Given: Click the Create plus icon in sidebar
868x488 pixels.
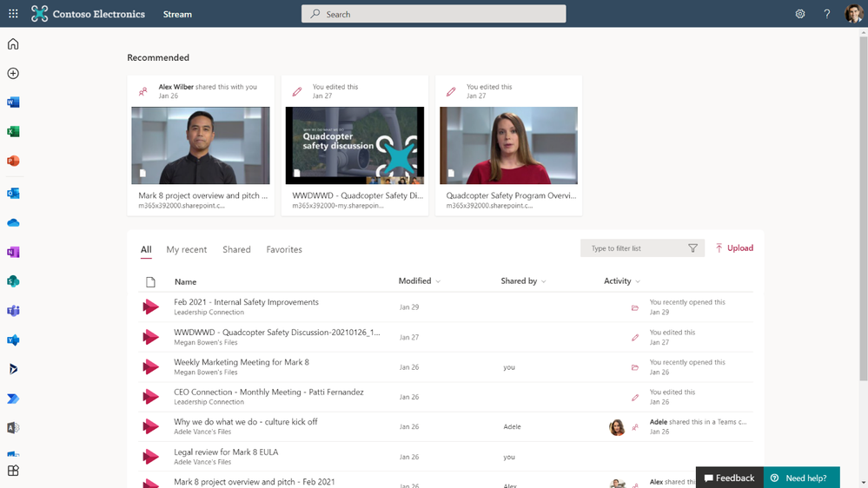Looking at the screenshot, I should pyautogui.click(x=13, y=73).
